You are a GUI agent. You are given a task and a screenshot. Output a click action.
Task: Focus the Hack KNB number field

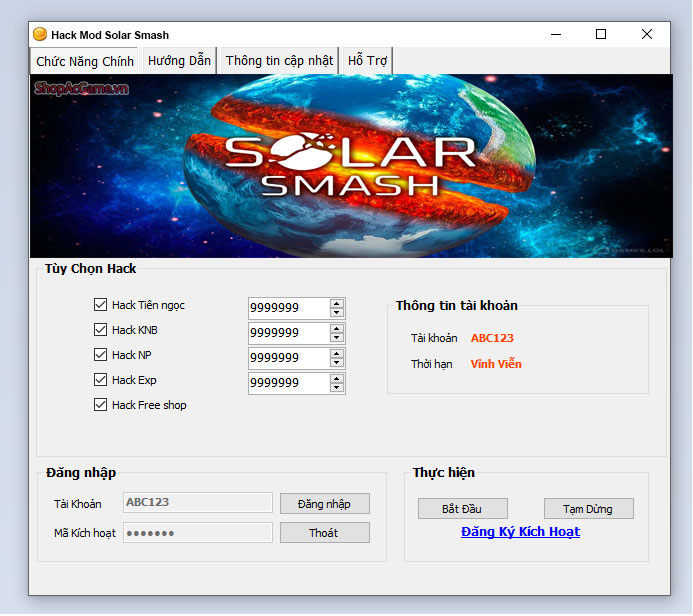pyautogui.click(x=289, y=333)
